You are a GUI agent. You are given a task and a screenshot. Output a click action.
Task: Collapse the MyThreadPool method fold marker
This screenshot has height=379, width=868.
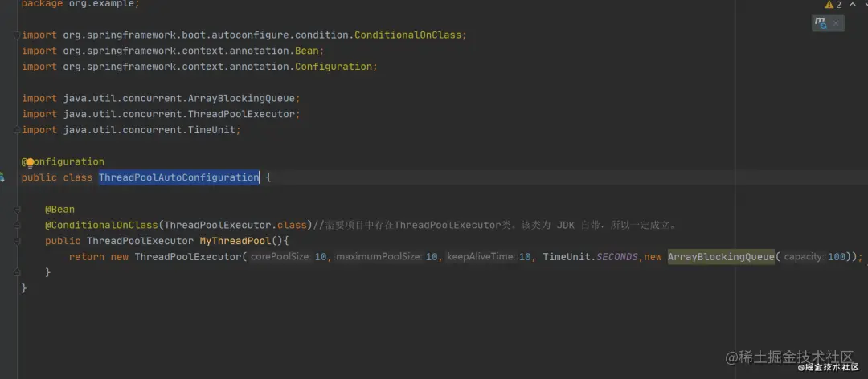point(17,241)
